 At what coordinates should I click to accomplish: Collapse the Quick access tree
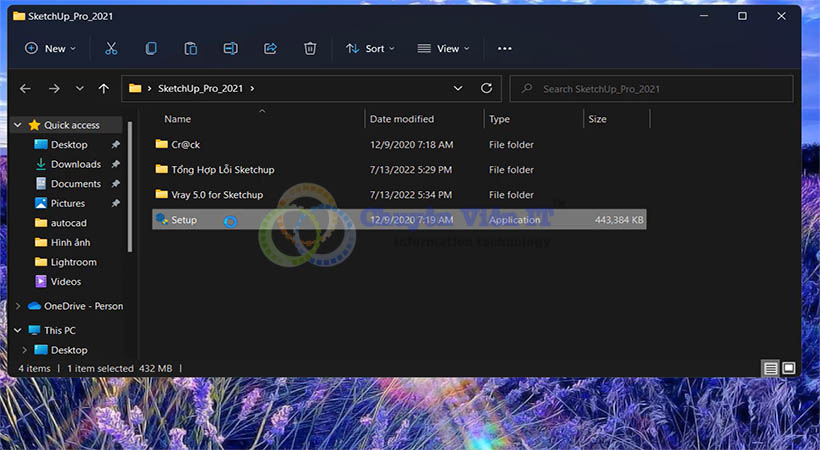click(18, 125)
